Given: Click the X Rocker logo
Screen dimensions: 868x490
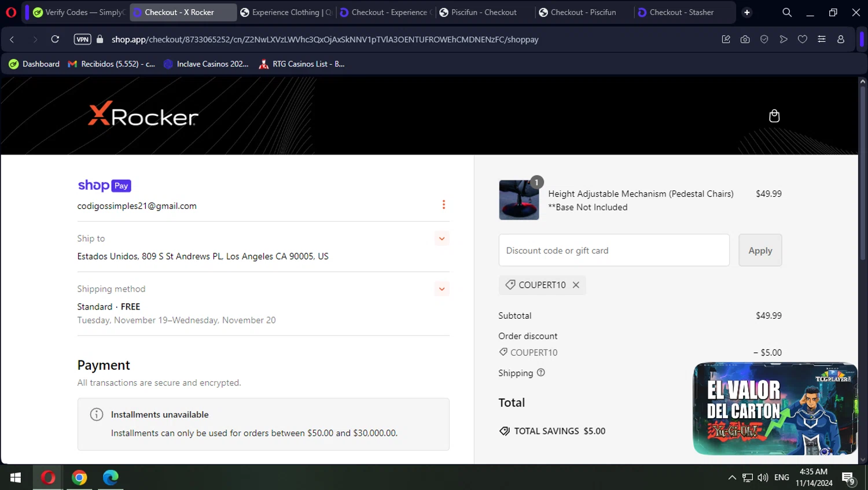Looking at the screenshot, I should point(143,115).
